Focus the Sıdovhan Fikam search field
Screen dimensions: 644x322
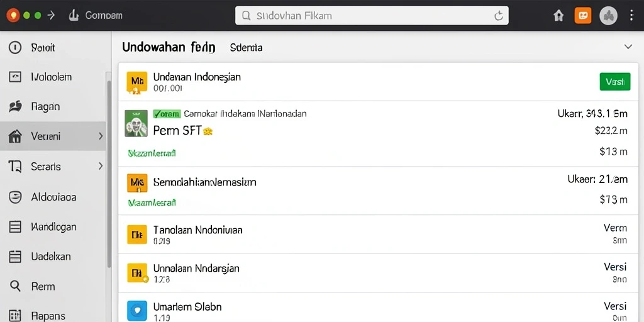[x=372, y=16]
